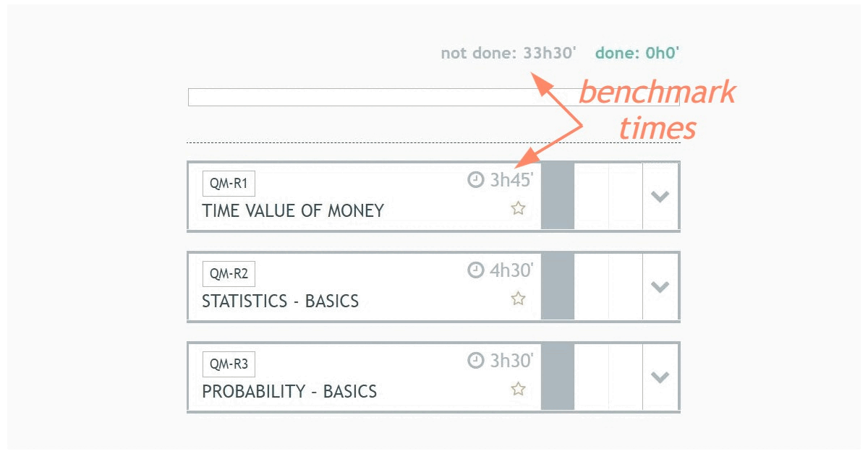The width and height of the screenshot is (868, 454).
Task: Star the Statistics - Basics reading
Action: pos(518,299)
